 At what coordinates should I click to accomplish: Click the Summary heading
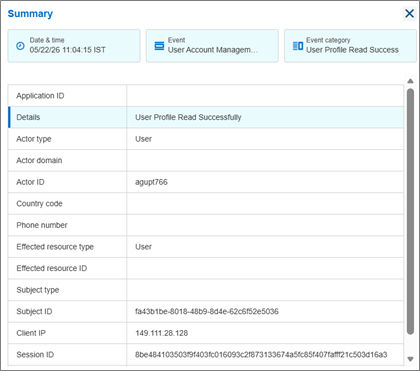[30, 14]
